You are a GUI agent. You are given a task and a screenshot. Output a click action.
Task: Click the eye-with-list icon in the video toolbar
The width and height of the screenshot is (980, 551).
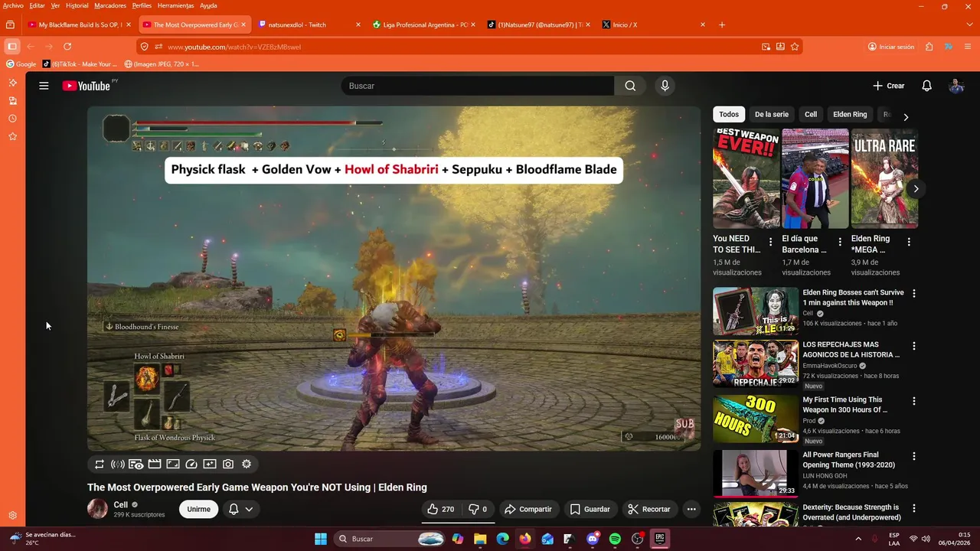coord(136,464)
